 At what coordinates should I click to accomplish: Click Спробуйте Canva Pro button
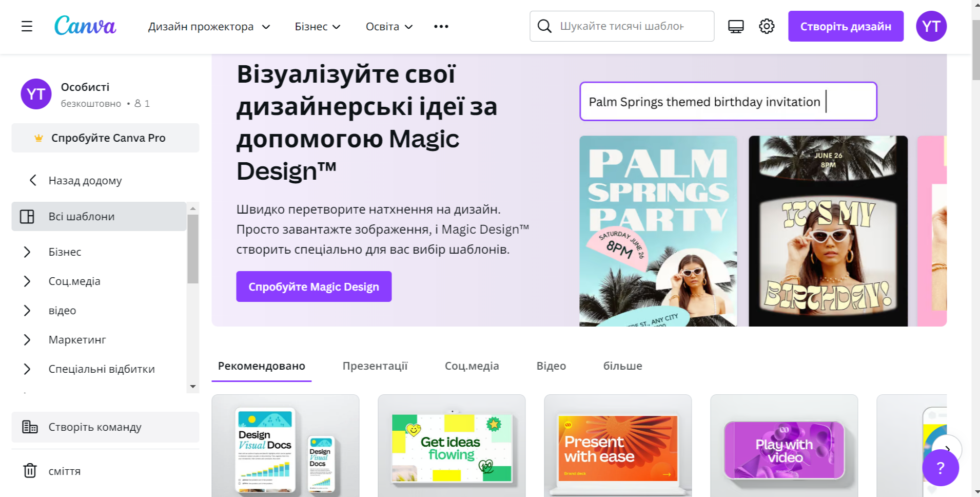(x=105, y=138)
